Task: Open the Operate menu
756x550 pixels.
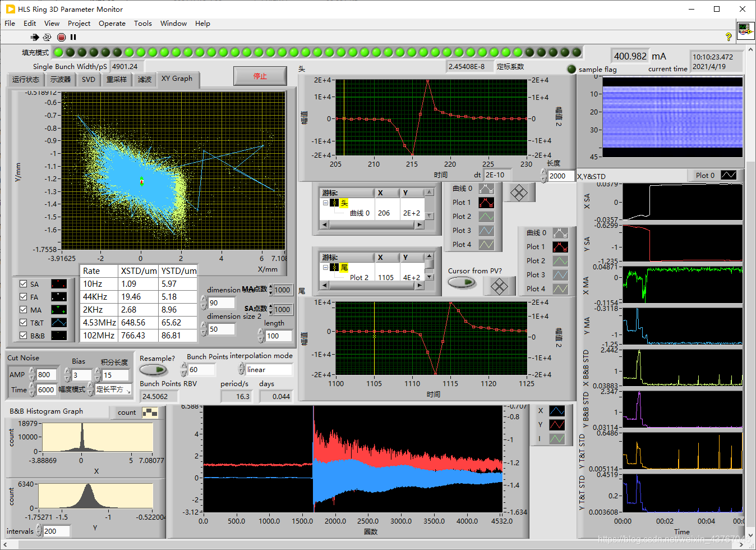Action: (x=112, y=24)
